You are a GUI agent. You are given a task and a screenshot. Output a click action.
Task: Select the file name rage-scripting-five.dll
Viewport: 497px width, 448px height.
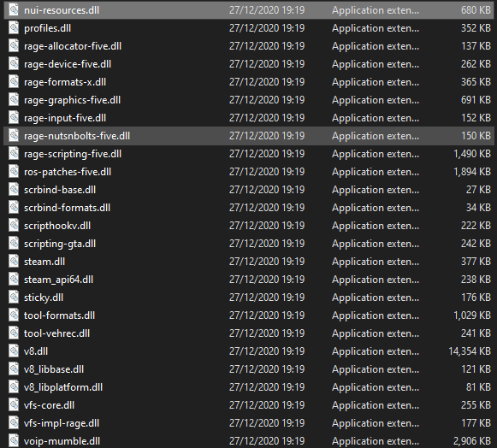click(73, 154)
